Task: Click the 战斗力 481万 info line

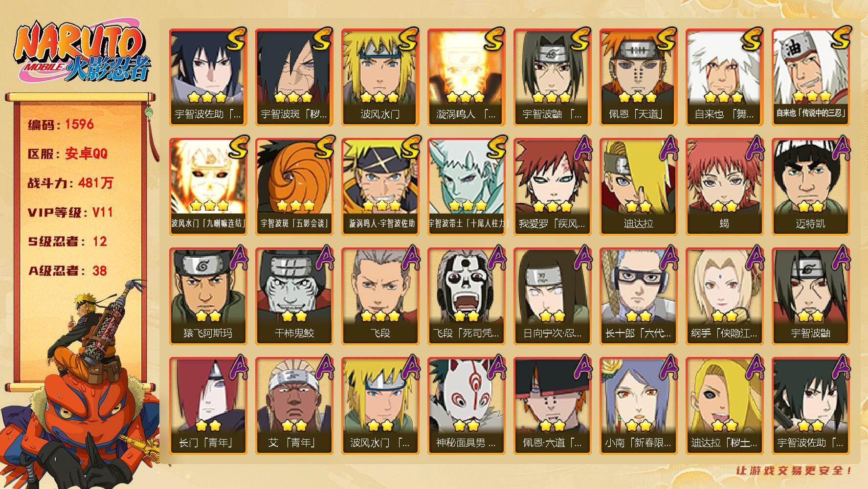Action: tap(70, 183)
